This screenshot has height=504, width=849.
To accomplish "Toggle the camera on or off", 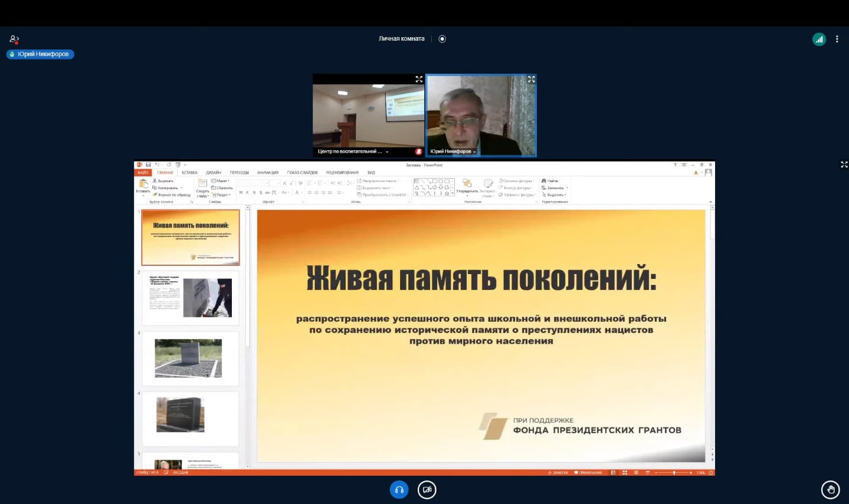I will coord(427,490).
